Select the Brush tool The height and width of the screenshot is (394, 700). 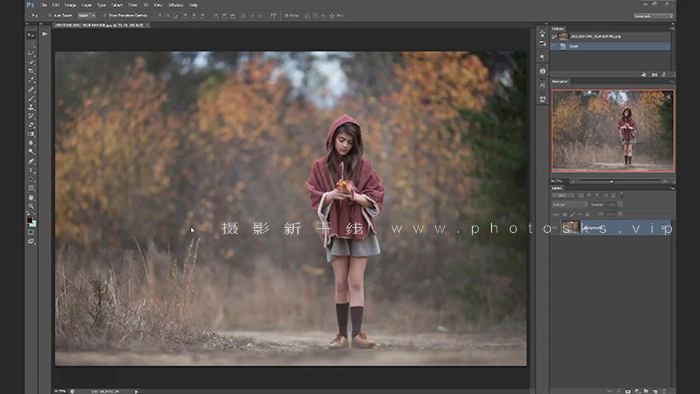pos(31,98)
